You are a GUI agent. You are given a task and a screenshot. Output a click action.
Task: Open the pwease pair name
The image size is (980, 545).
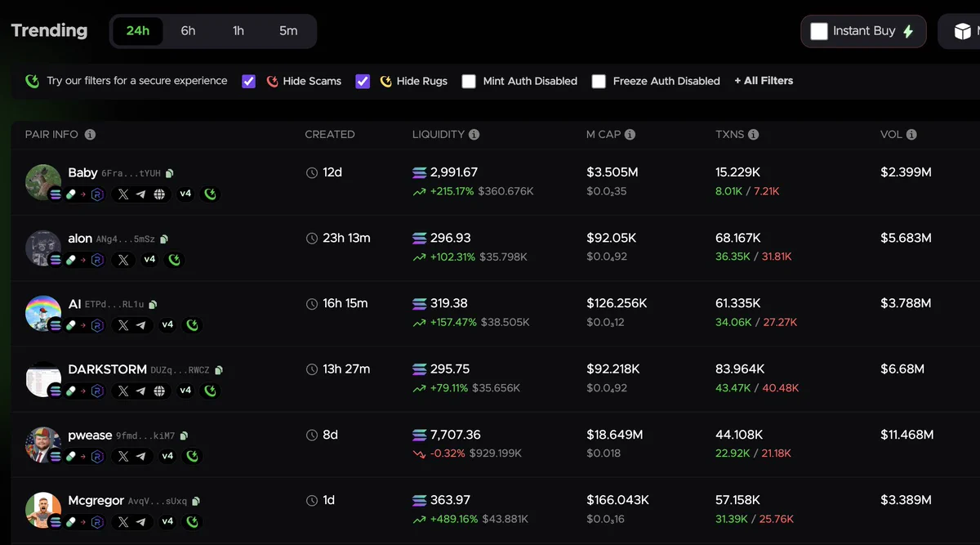(x=90, y=436)
